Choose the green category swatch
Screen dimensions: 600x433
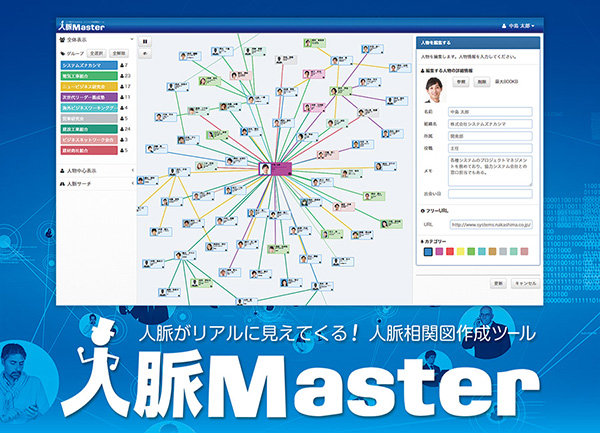471,251
